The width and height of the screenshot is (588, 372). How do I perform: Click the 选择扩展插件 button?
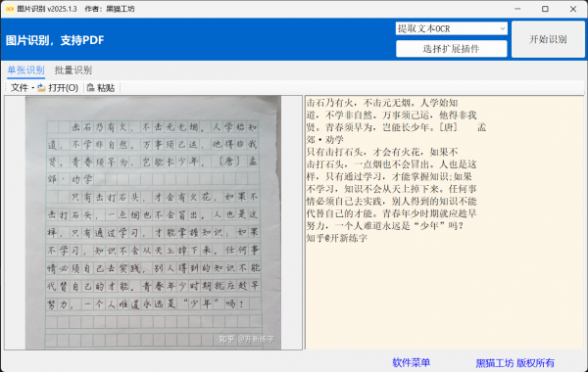(x=452, y=49)
